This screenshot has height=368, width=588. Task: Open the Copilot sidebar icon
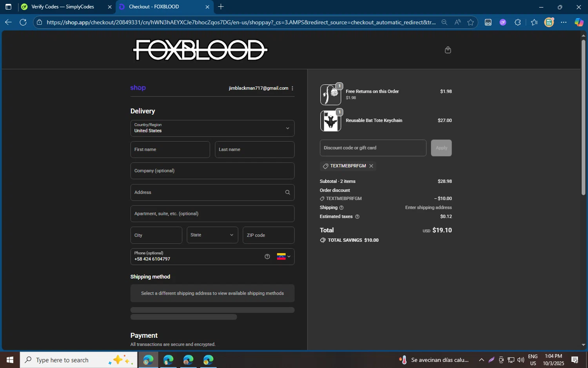pyautogui.click(x=579, y=22)
